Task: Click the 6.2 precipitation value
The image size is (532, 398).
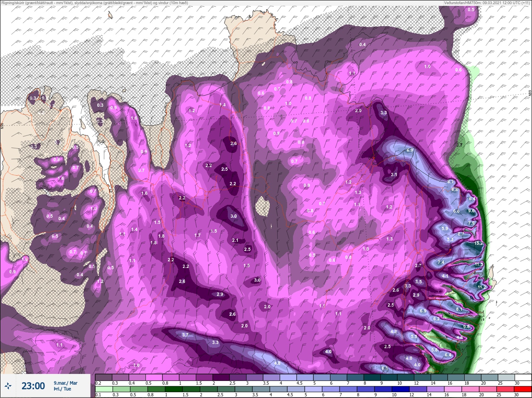Action: click(436, 319)
